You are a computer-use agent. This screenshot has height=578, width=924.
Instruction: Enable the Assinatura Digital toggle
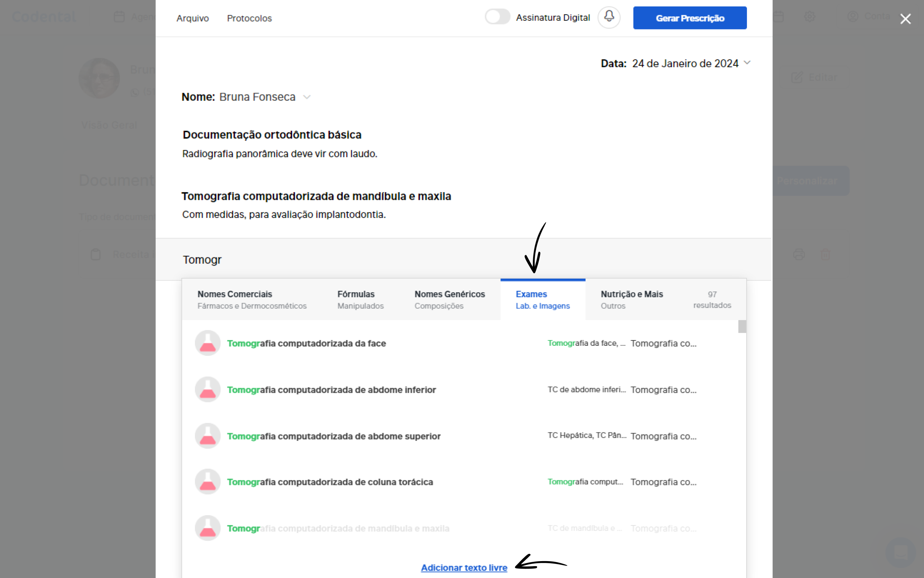point(497,17)
